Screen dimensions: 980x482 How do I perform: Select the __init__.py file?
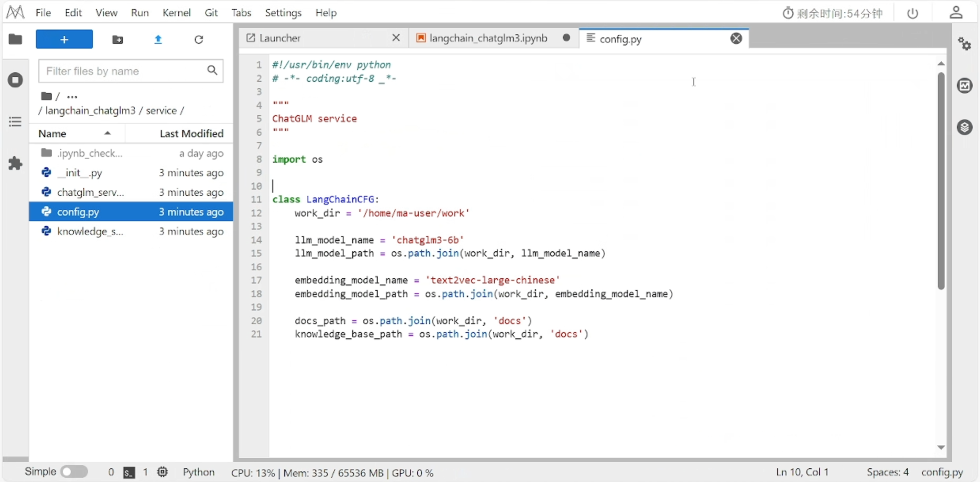pyautogui.click(x=131, y=173)
